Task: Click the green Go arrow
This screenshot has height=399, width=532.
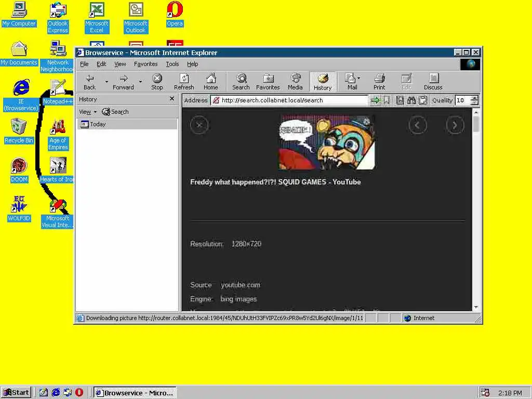Action: coord(375,100)
